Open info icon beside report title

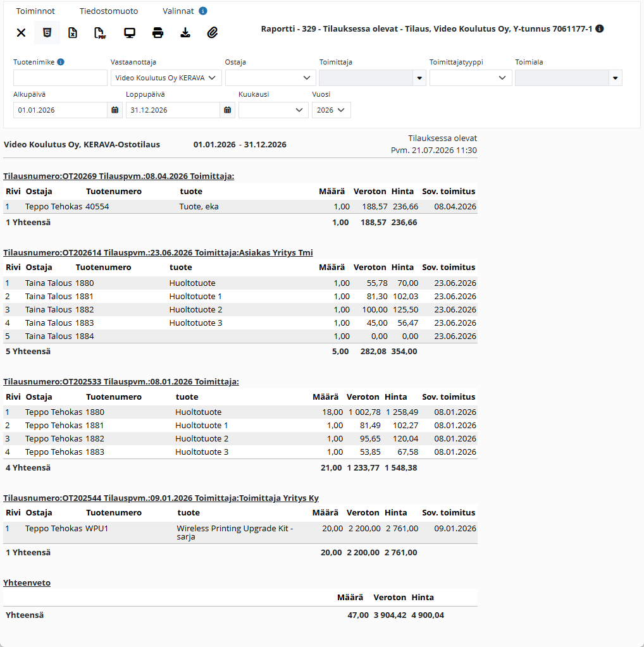pos(600,28)
